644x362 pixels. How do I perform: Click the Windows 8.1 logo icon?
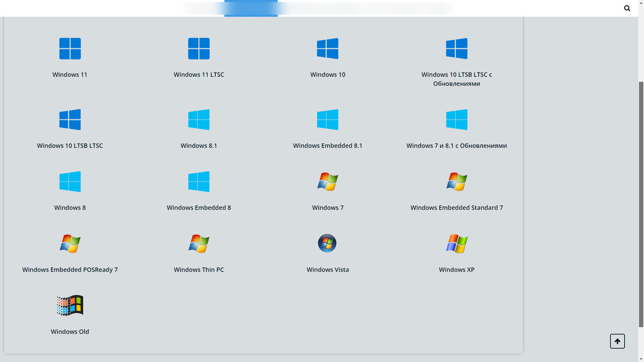pos(199,120)
